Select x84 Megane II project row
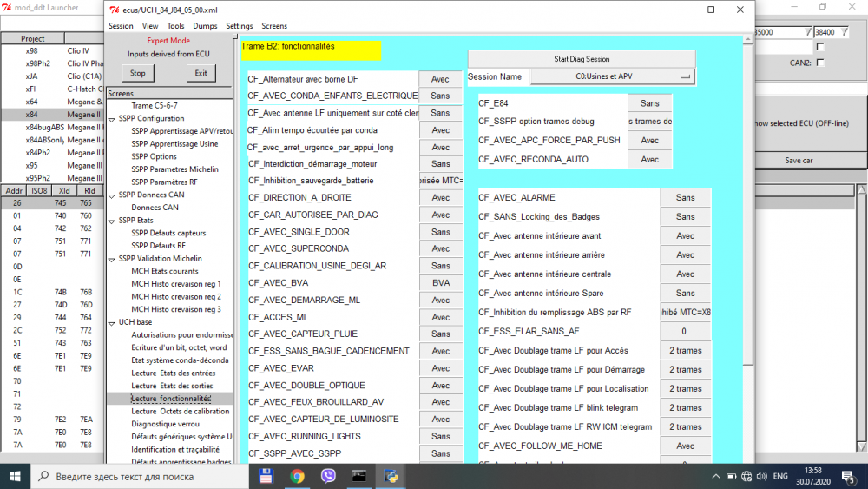This screenshot has height=489, width=868. (x=53, y=115)
